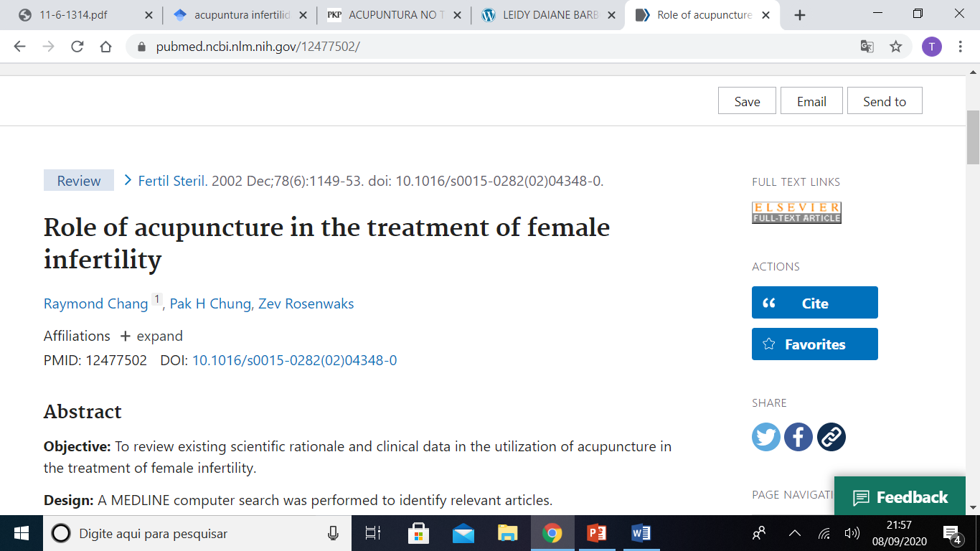Screen dimensions: 980x551
Task: Open Chrome three-dot menu
Action: point(960,47)
